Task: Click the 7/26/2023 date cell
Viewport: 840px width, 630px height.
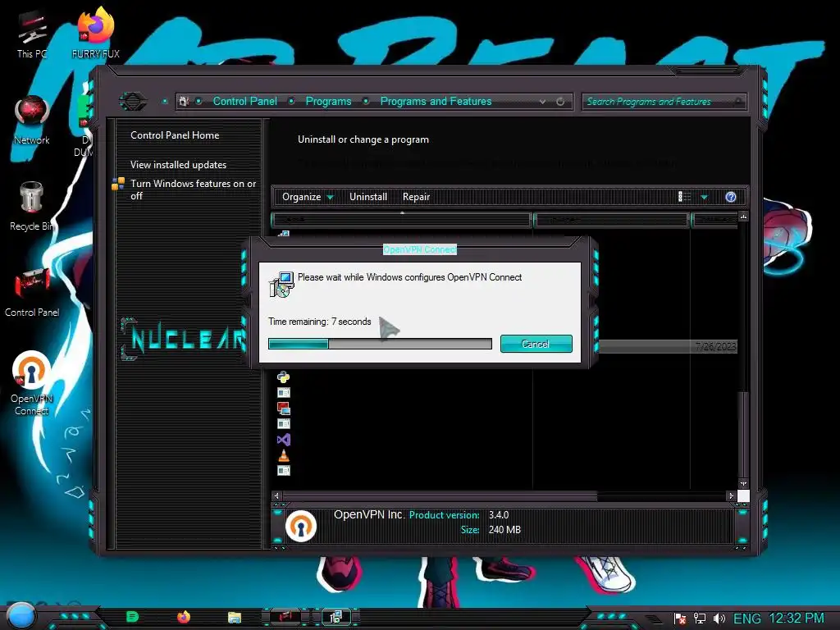Action: point(715,347)
